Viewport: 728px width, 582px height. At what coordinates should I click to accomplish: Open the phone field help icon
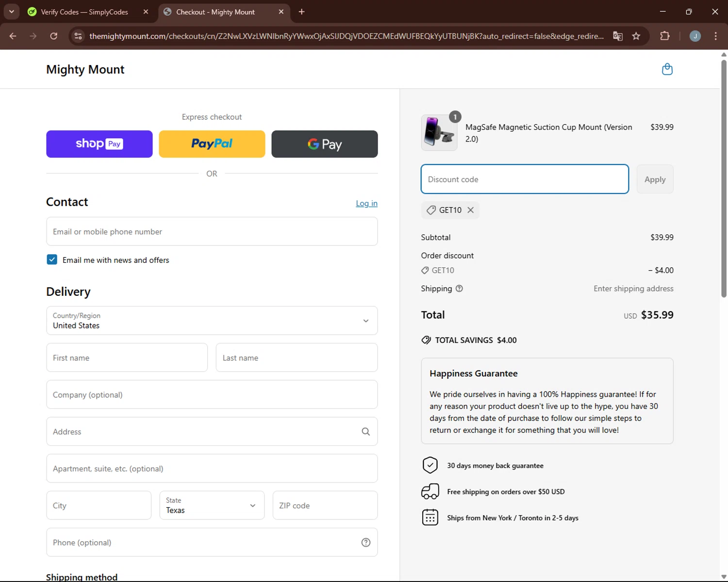click(x=366, y=542)
